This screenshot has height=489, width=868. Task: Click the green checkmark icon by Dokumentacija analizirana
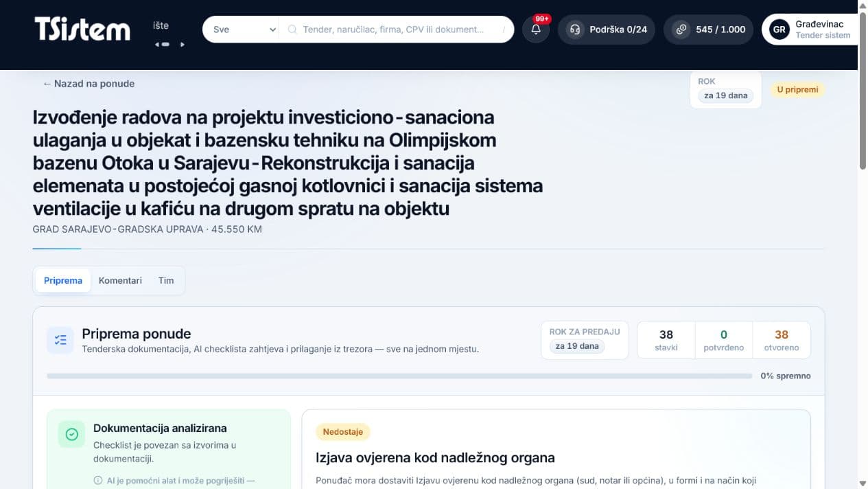[71, 434]
